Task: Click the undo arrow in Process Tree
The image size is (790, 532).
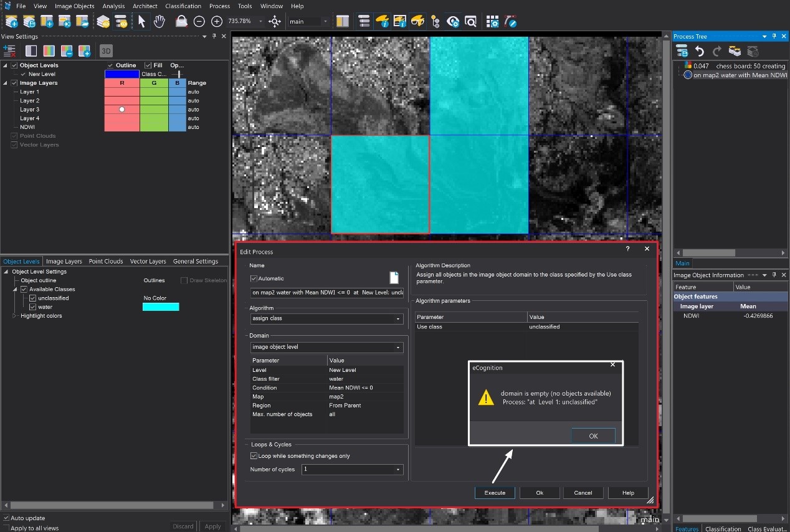Action: (x=700, y=51)
